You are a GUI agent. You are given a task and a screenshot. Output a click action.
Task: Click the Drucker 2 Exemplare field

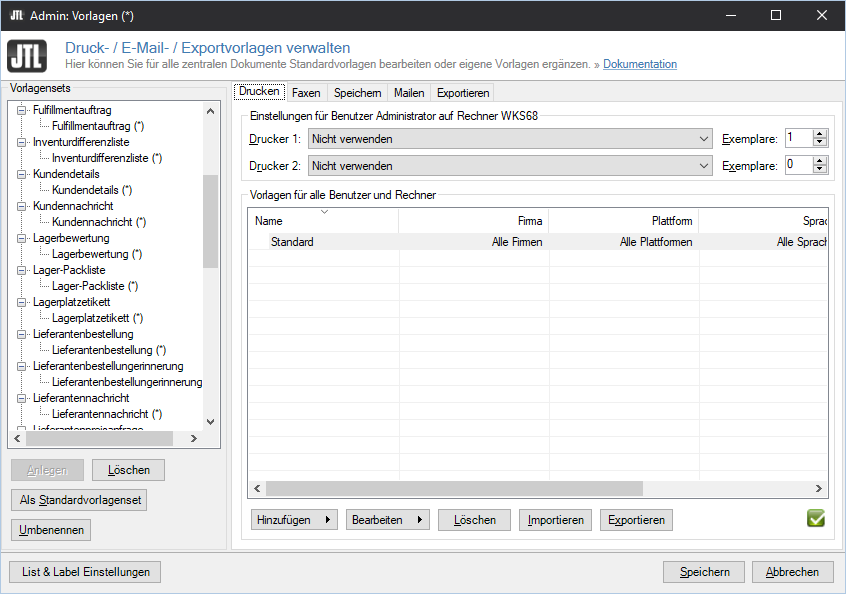799,165
